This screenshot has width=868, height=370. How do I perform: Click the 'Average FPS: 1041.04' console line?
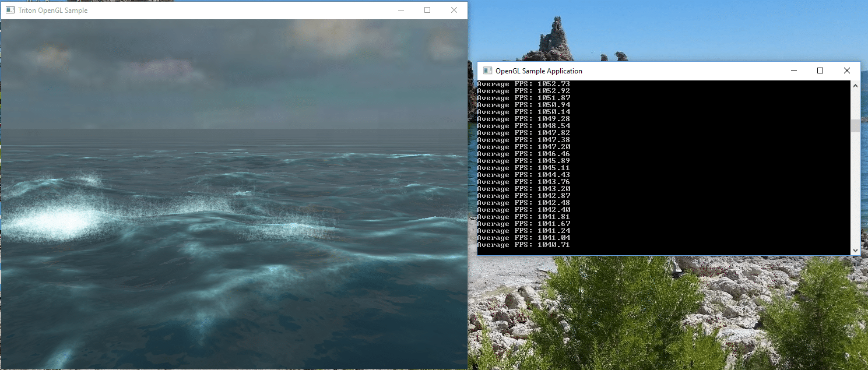tap(523, 238)
